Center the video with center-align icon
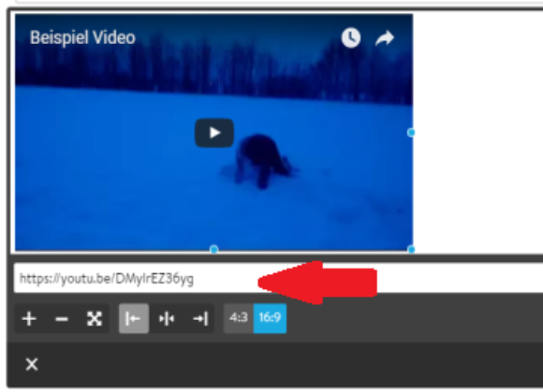Image resolution: width=543 pixels, height=392 pixels. point(167,319)
